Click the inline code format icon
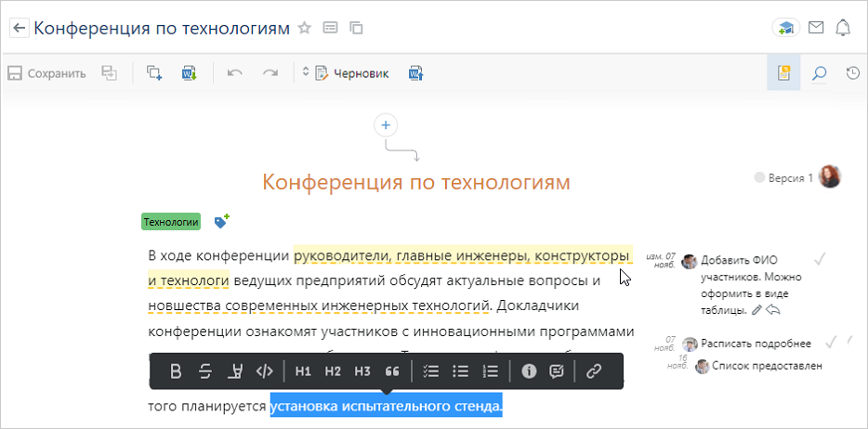This screenshot has width=868, height=429. (x=265, y=371)
